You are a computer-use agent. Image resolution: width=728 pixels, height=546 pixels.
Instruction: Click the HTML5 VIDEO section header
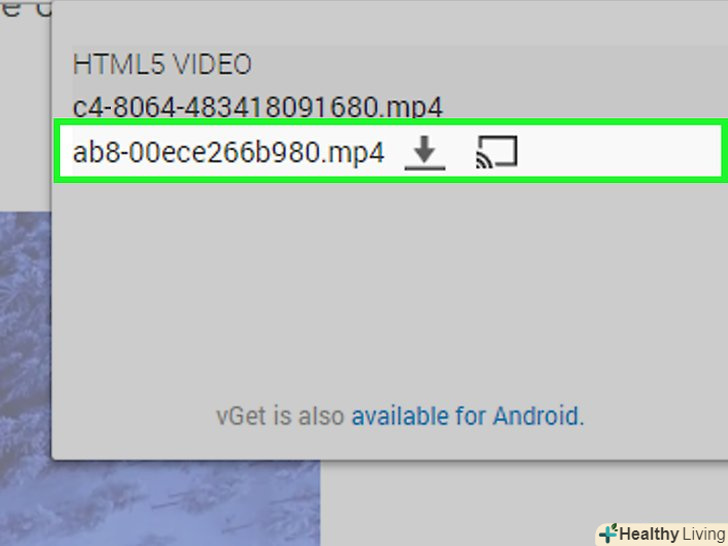tap(162, 64)
